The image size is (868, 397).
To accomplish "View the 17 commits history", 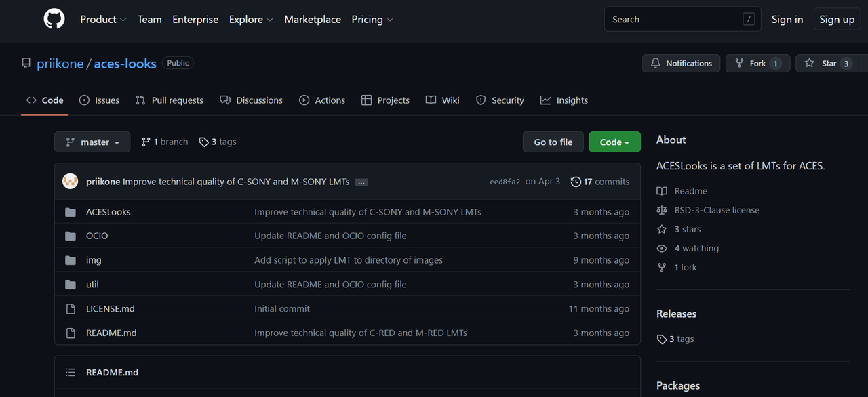I will coord(600,182).
